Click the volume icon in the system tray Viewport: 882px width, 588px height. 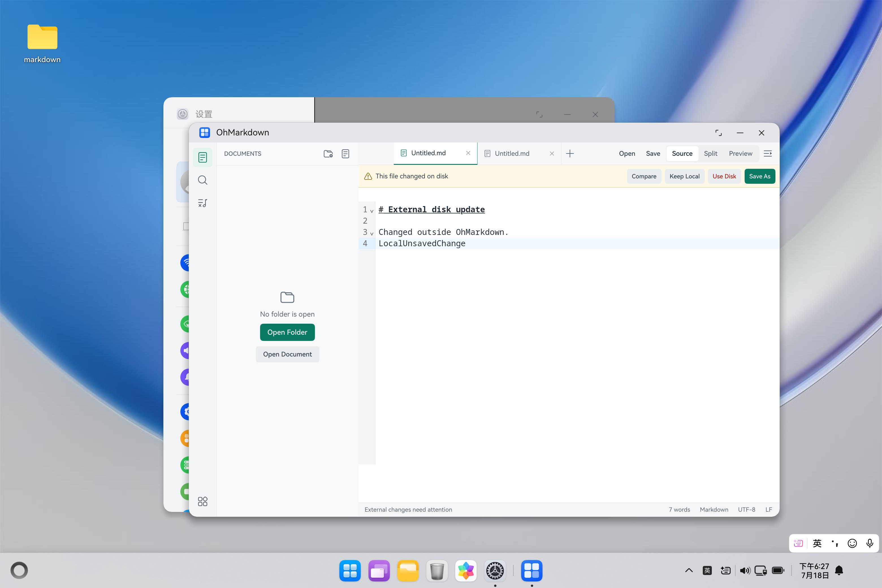[745, 571]
